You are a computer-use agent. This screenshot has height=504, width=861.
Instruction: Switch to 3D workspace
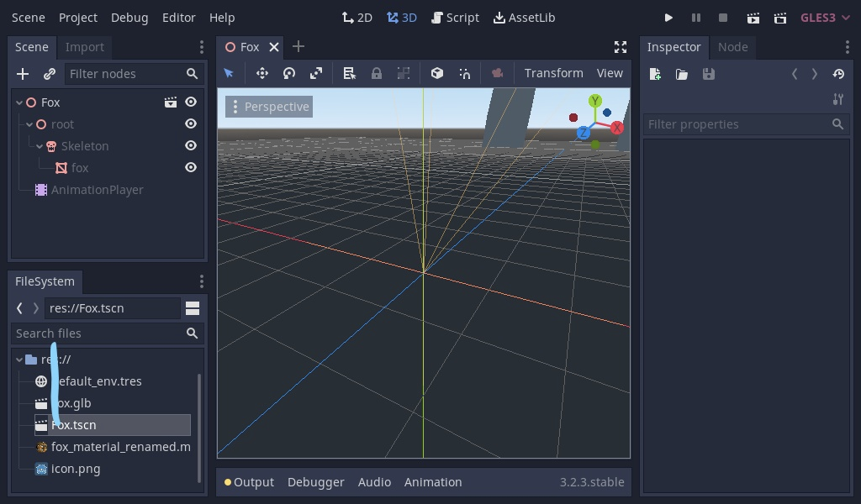pyautogui.click(x=401, y=18)
